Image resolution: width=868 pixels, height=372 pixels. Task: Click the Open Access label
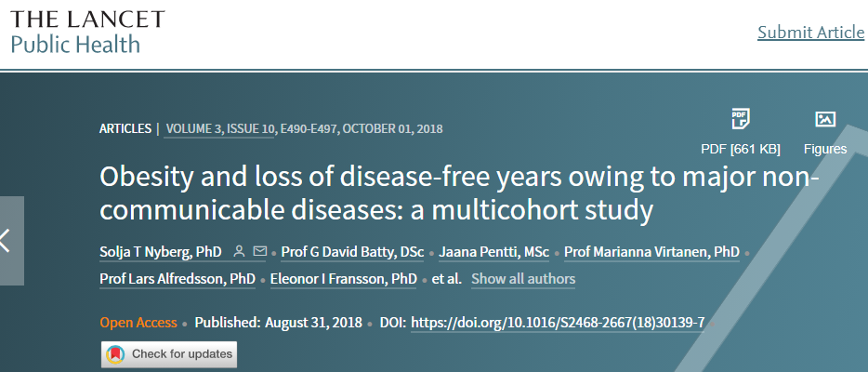tap(138, 322)
